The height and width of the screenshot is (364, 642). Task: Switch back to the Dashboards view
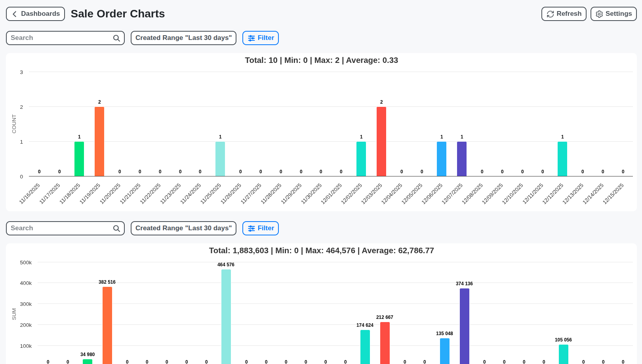click(x=35, y=14)
